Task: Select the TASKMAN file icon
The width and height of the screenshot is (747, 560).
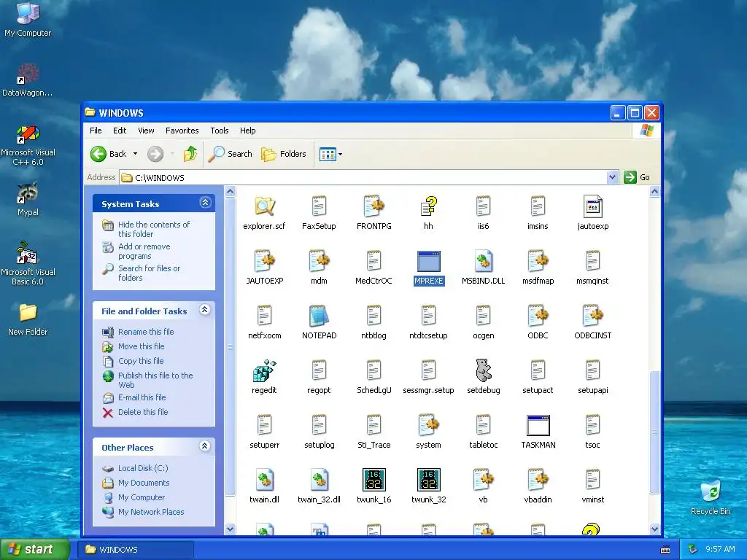Action: coord(538,425)
